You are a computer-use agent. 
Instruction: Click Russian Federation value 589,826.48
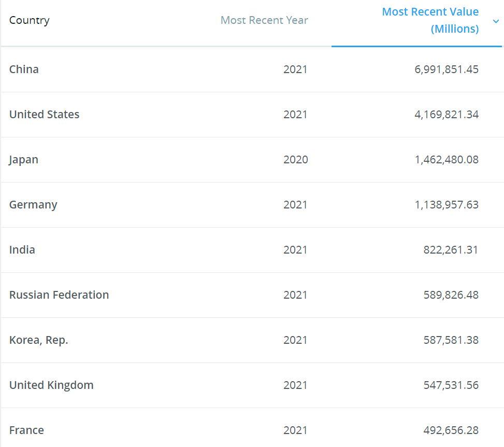click(451, 295)
